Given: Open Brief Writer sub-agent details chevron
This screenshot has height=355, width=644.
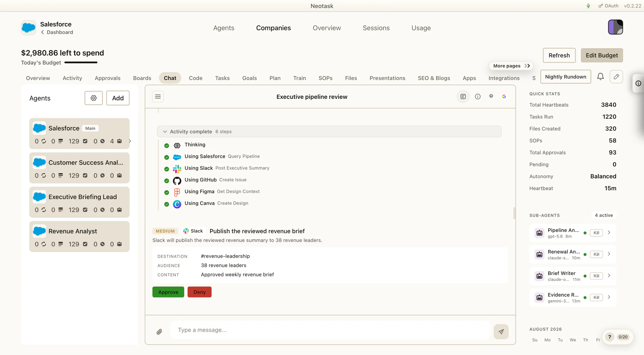Looking at the screenshot, I should [x=609, y=276].
